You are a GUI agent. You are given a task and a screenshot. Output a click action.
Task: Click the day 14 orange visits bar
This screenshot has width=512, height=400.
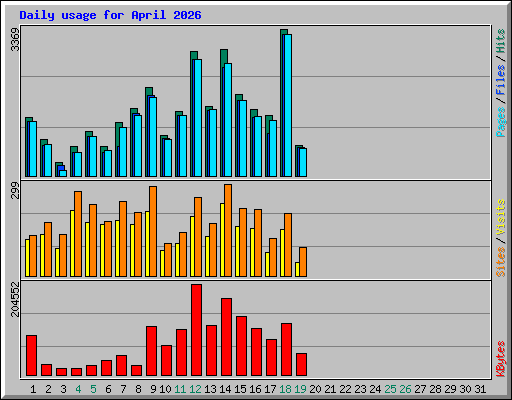(x=228, y=230)
